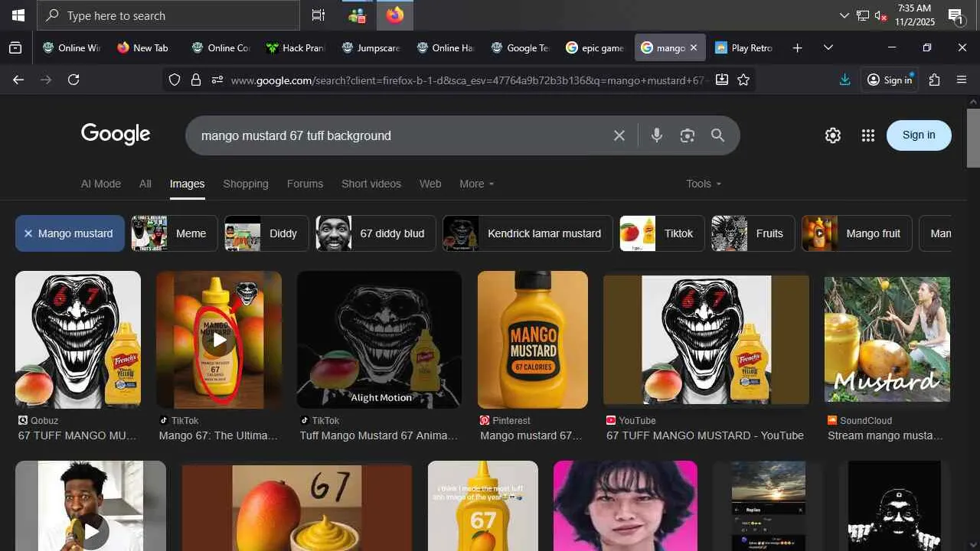This screenshot has height=551, width=980.
Task: Click the page vertical scrollbar
Action: [973, 138]
